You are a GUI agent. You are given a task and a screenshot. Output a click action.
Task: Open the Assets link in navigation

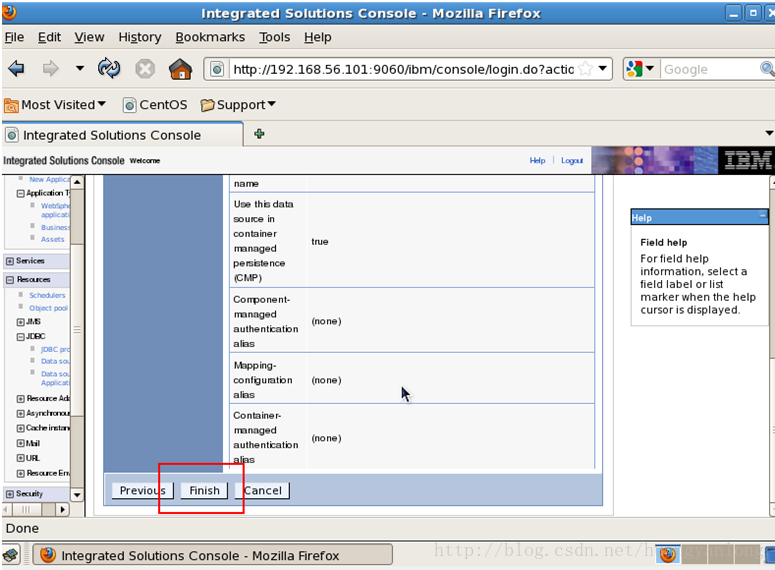point(52,239)
